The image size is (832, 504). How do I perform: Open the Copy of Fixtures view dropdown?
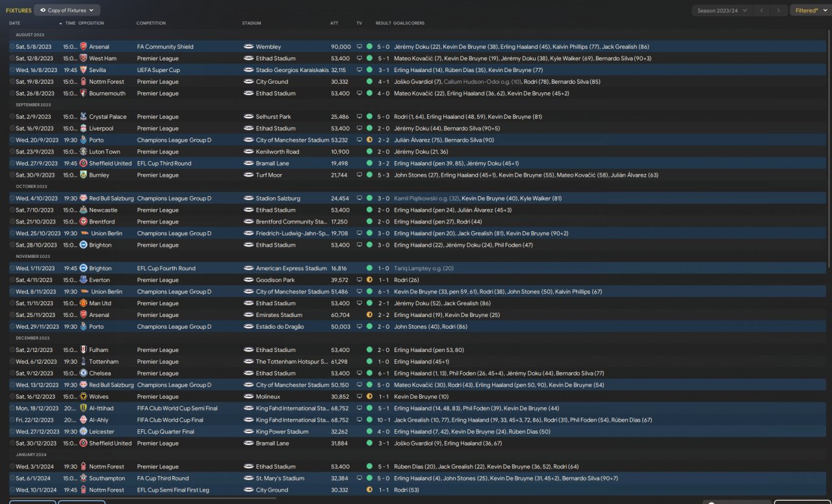(67, 10)
